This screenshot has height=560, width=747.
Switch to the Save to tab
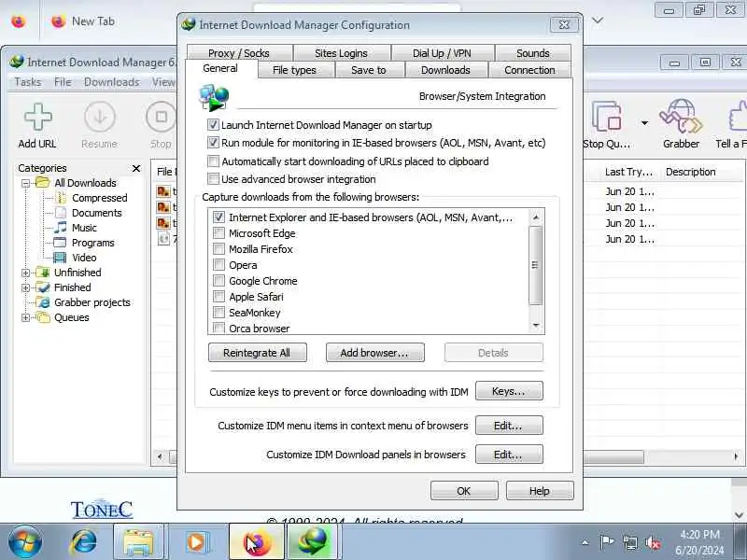368,70
